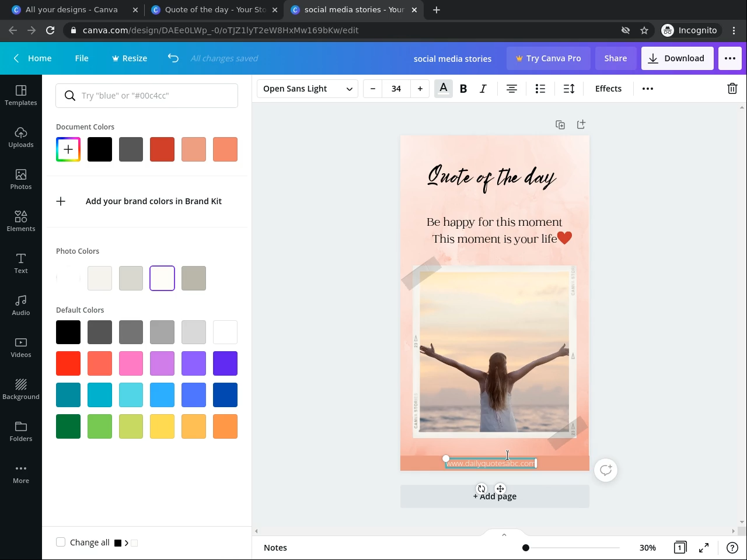The width and height of the screenshot is (747, 560).
Task: Add a comment to the design
Action: pos(606,470)
